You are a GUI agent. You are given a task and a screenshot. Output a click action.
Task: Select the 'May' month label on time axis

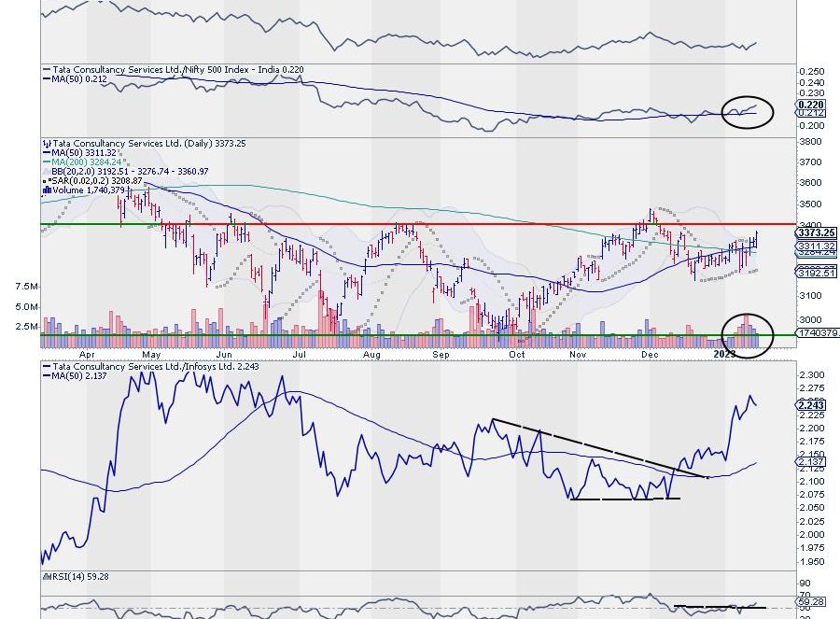click(151, 354)
